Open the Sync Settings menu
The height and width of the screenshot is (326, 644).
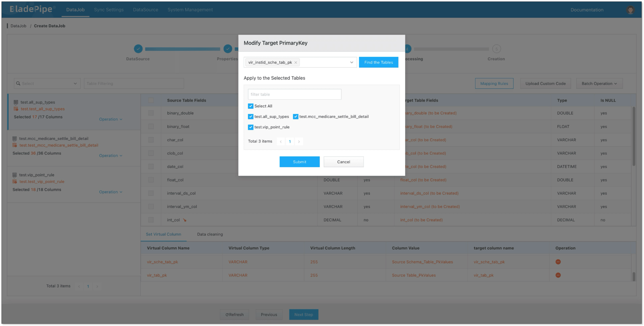109,10
